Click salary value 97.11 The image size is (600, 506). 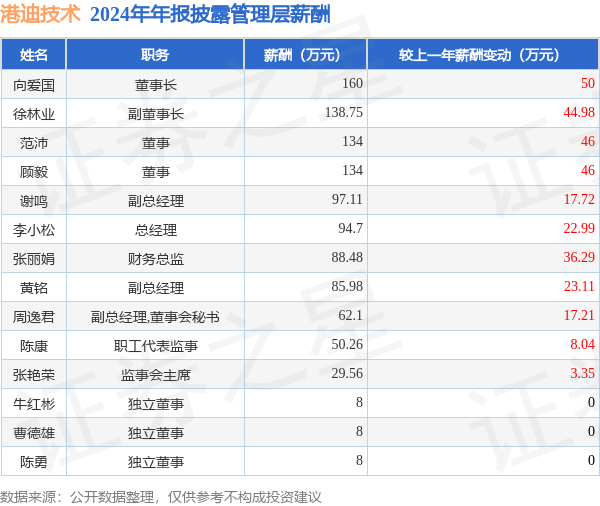pyautogui.click(x=347, y=199)
